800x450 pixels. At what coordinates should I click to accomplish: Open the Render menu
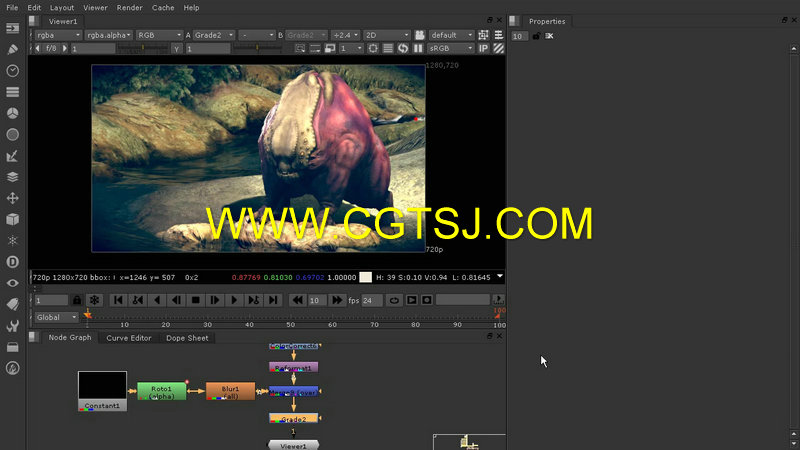point(130,8)
